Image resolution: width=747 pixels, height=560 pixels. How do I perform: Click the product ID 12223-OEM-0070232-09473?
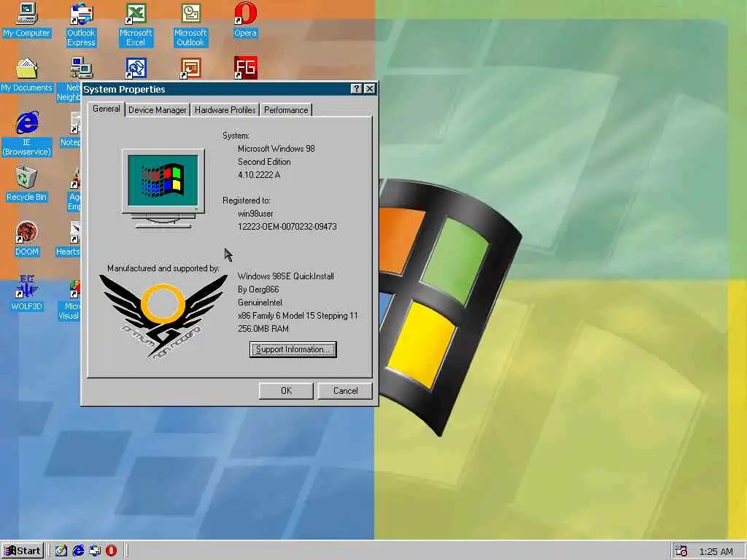287,227
